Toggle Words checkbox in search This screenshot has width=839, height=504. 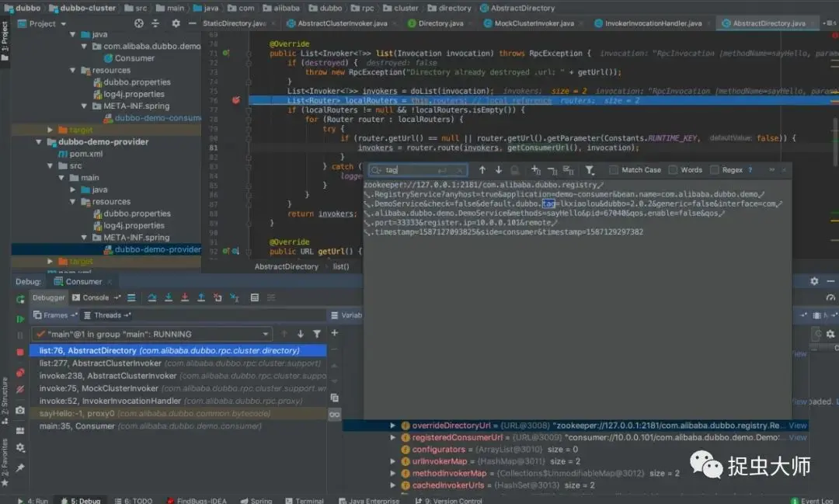coord(673,170)
